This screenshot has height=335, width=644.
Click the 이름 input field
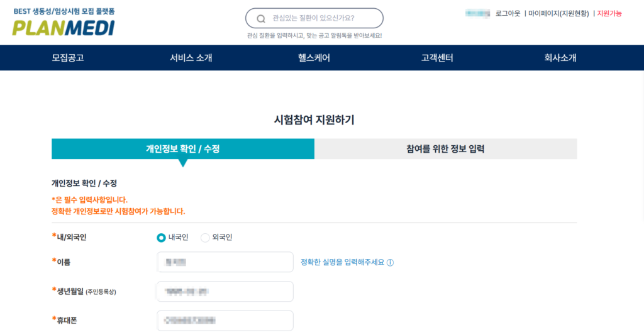point(225,262)
